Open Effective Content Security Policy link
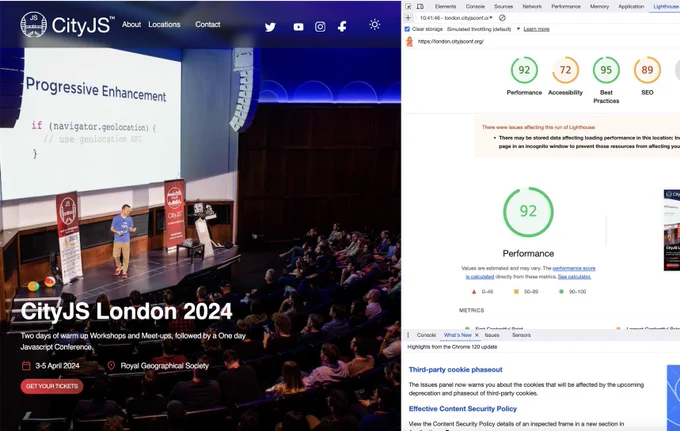This screenshot has height=431, width=680. [463, 408]
